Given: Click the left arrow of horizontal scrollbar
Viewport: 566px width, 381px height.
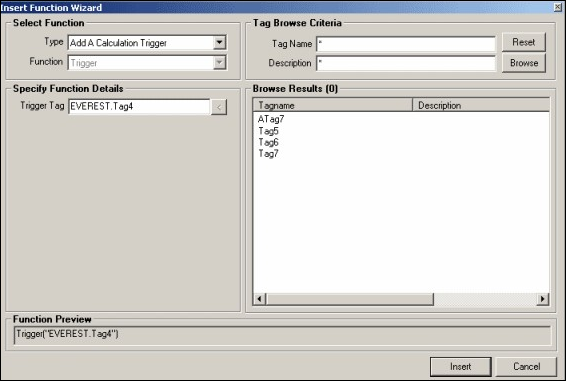Looking at the screenshot, I should pos(260,299).
